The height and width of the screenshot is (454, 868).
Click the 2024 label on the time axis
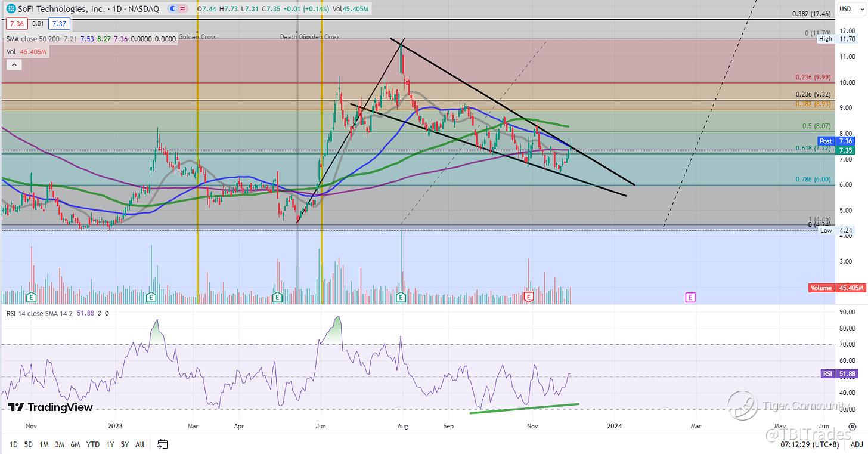coord(613,425)
